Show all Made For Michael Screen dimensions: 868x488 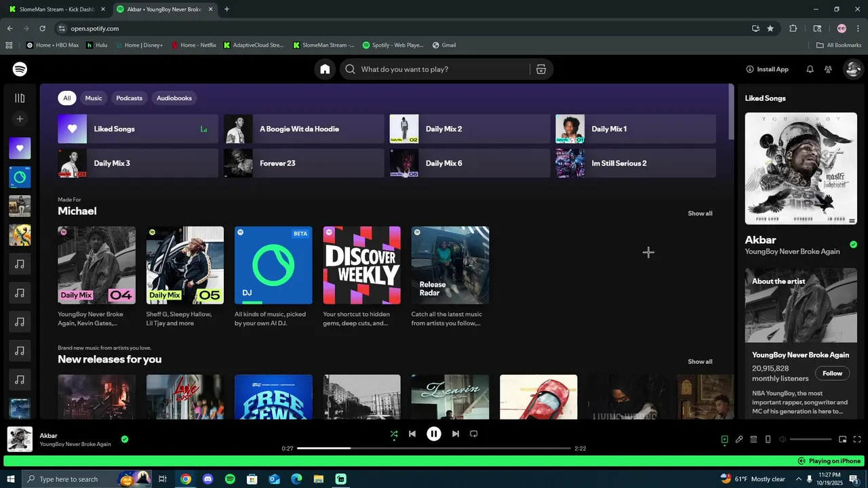pos(700,213)
